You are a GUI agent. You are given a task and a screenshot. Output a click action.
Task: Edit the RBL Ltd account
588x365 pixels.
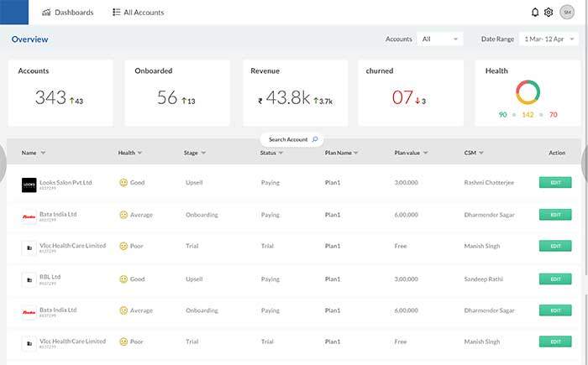555,279
